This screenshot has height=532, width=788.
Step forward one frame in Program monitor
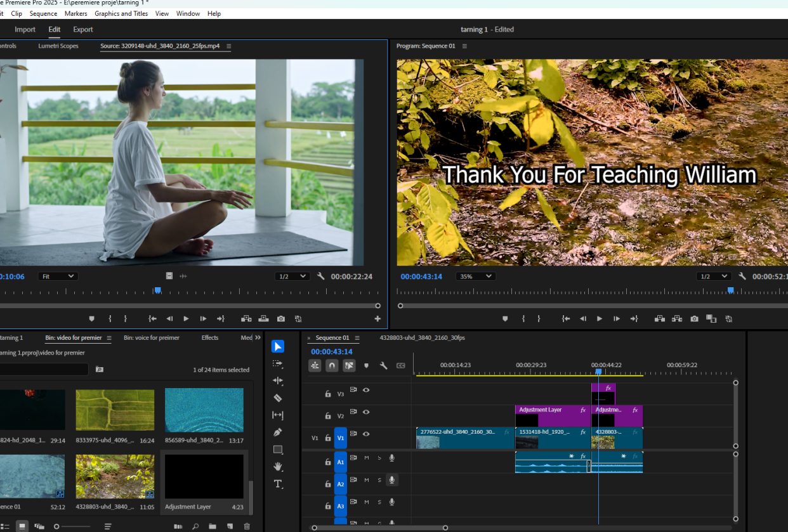(x=617, y=318)
